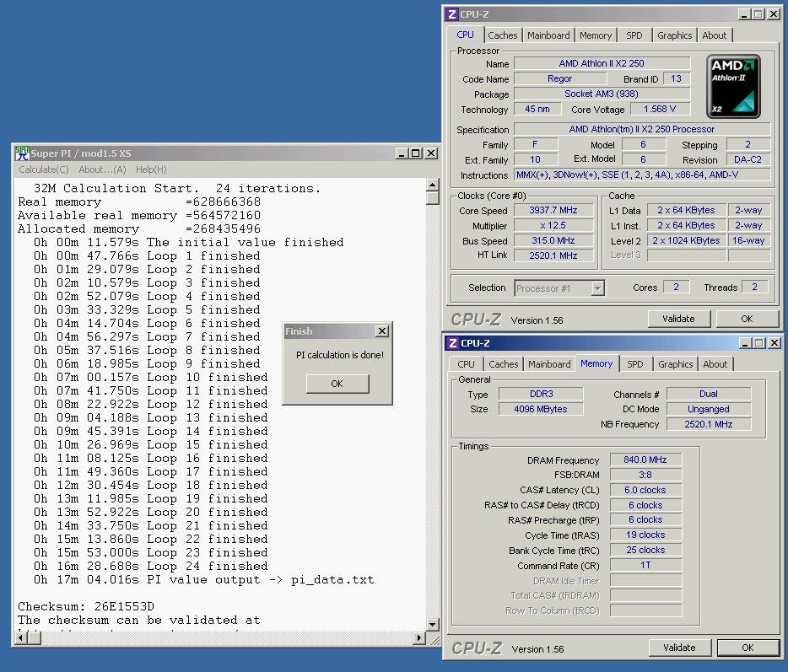Click Super PI vertical scrollbar up arrow
Image resolution: width=788 pixels, height=672 pixels.
[432, 185]
